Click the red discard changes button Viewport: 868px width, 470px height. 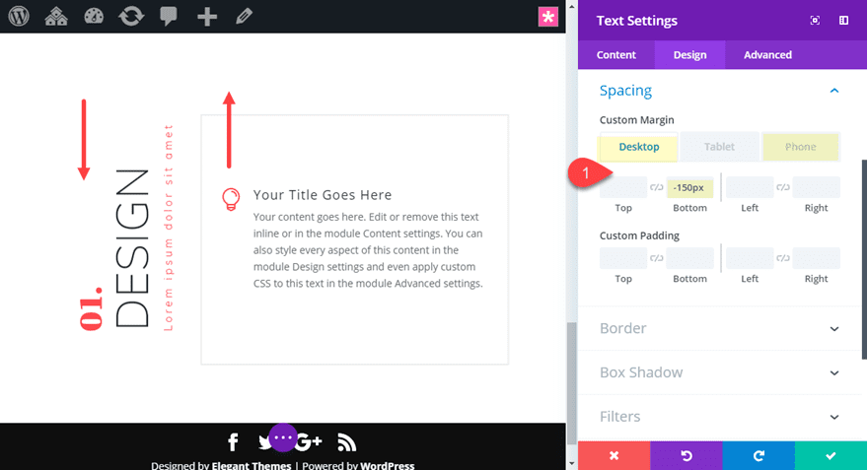[x=614, y=455]
